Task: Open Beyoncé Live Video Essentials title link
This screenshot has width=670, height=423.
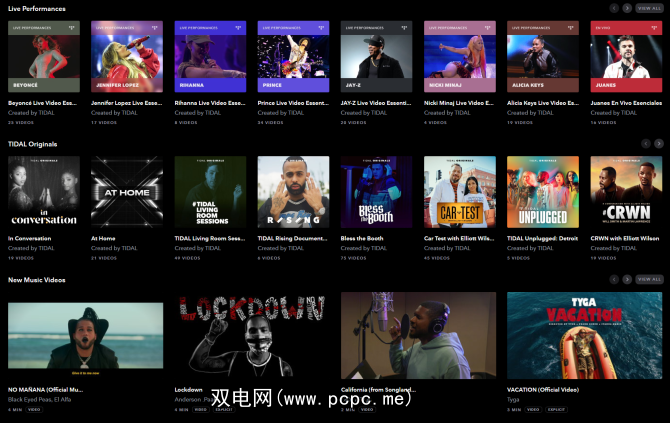Action: (x=42, y=103)
